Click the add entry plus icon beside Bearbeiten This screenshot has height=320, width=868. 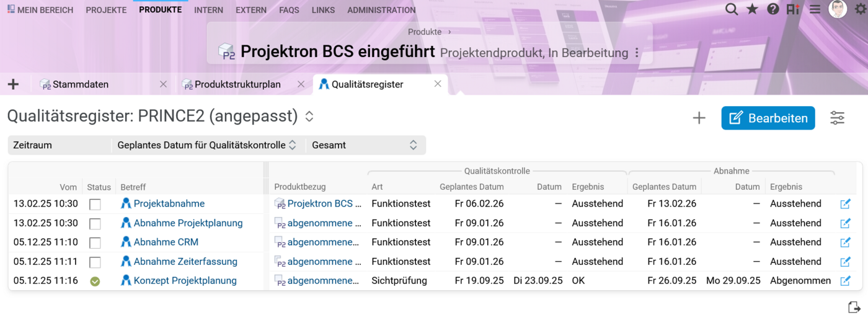(x=699, y=118)
